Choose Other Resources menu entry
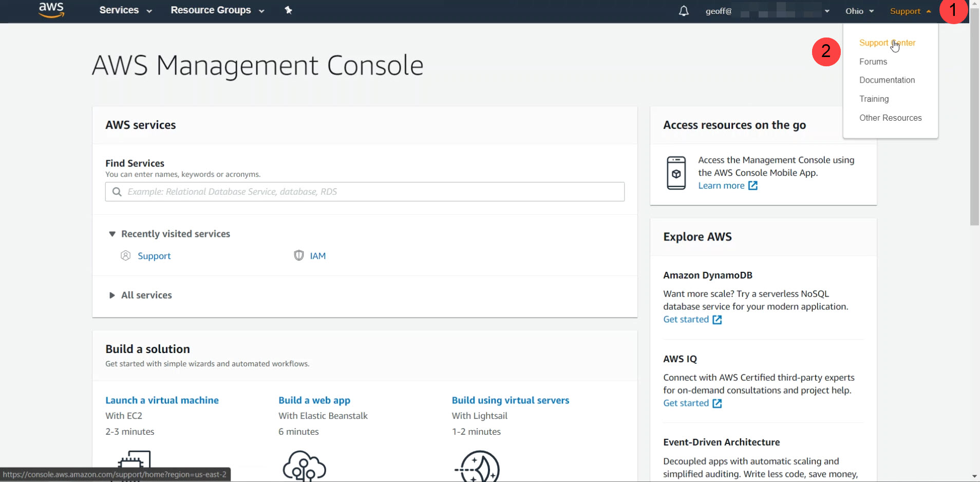Image resolution: width=980 pixels, height=482 pixels. coord(890,118)
